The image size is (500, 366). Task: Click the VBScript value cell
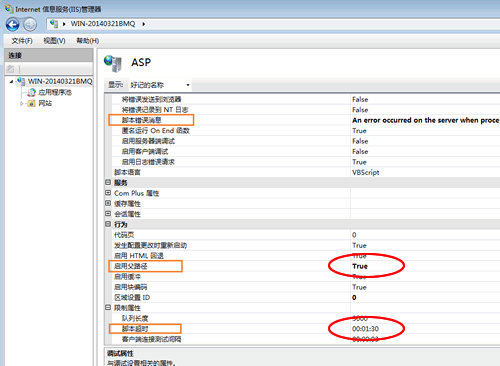pyautogui.click(x=366, y=172)
